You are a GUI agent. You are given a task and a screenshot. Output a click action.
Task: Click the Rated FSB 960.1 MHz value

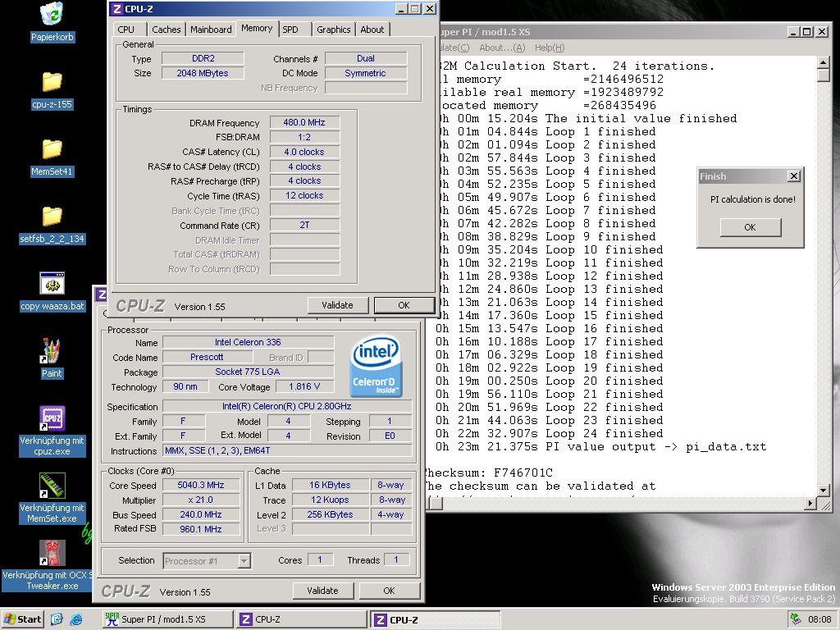pyautogui.click(x=201, y=529)
